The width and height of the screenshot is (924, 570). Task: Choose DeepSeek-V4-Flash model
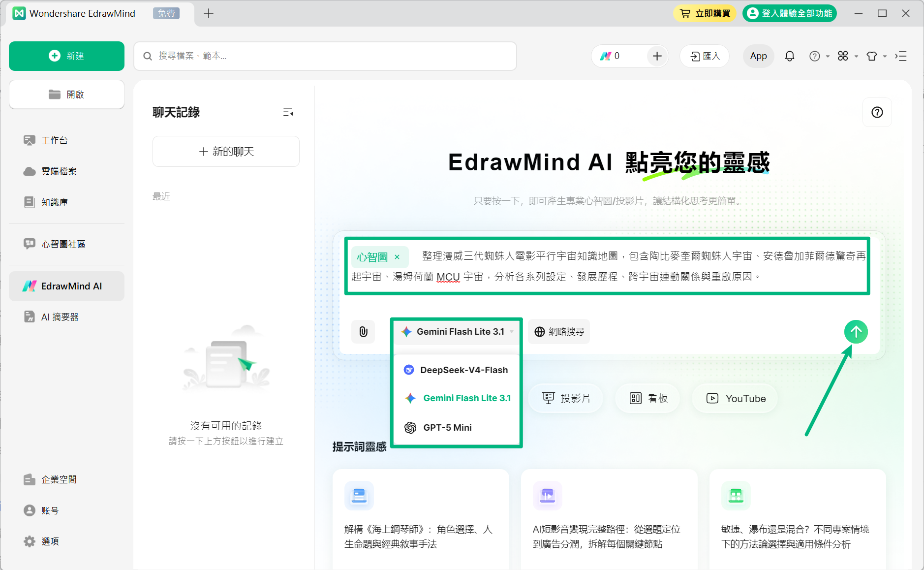click(x=457, y=370)
